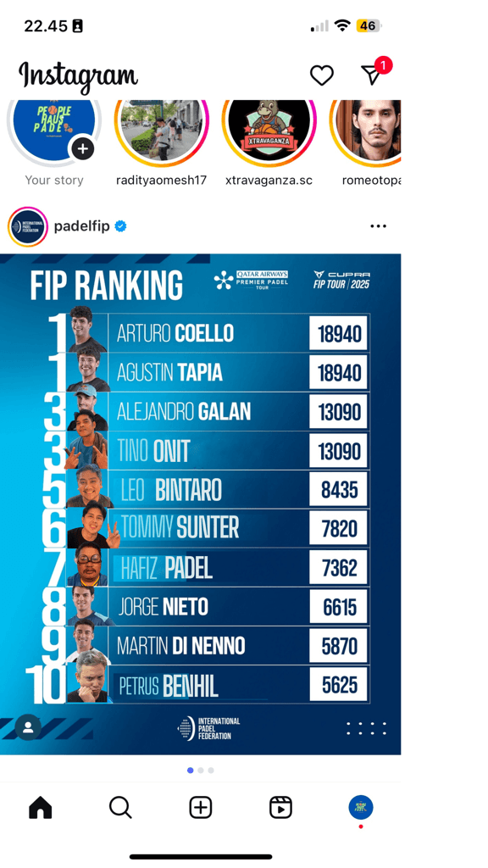Add to your story plus badge
488x868 pixels.
(82, 149)
